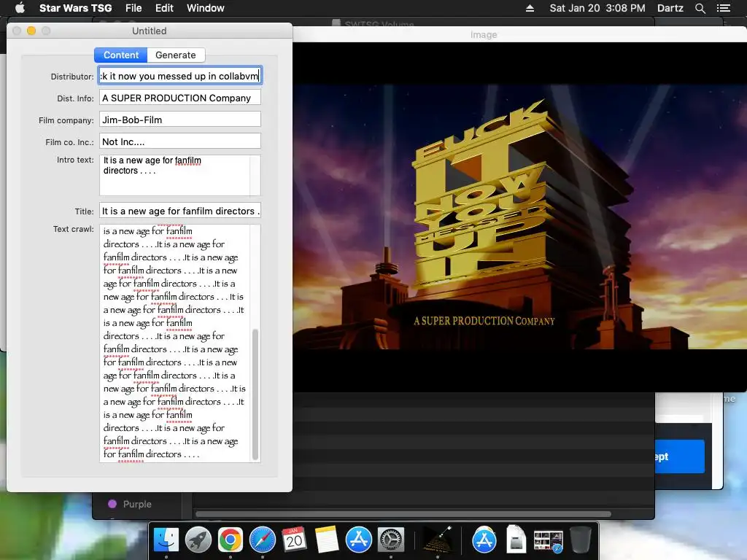The image size is (747, 560).
Task: Switch to the Generate tab
Action: pos(176,55)
